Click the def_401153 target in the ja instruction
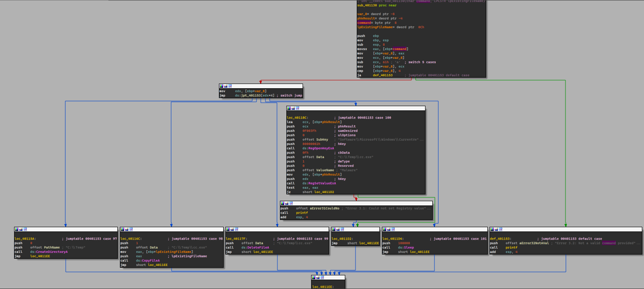This screenshot has width=644, height=289. [x=382, y=75]
